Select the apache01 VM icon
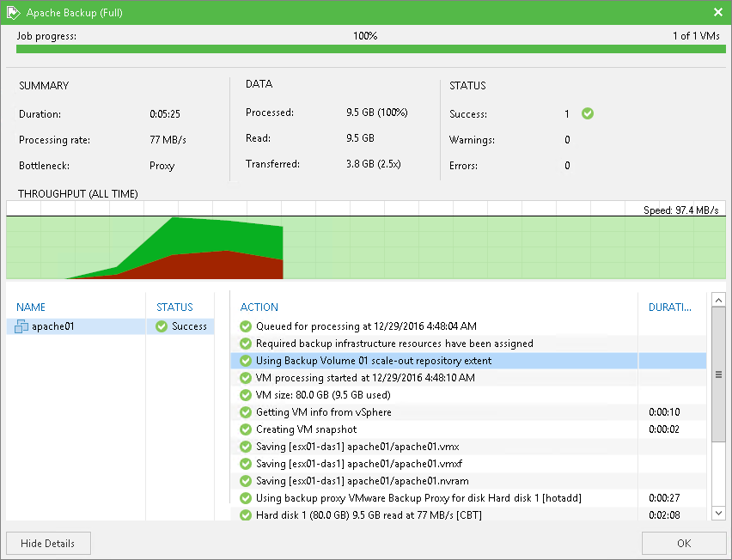The height and width of the screenshot is (560, 732). (21, 326)
